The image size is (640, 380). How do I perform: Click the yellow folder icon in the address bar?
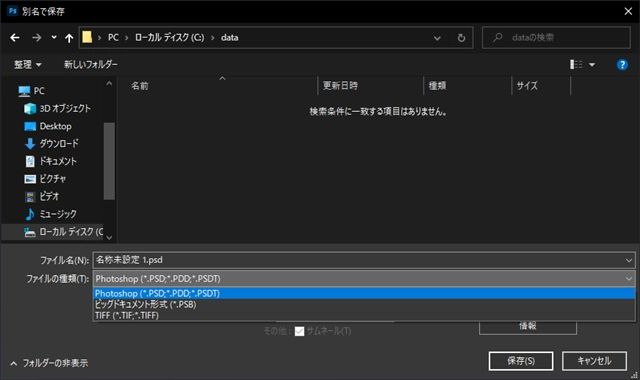click(87, 38)
